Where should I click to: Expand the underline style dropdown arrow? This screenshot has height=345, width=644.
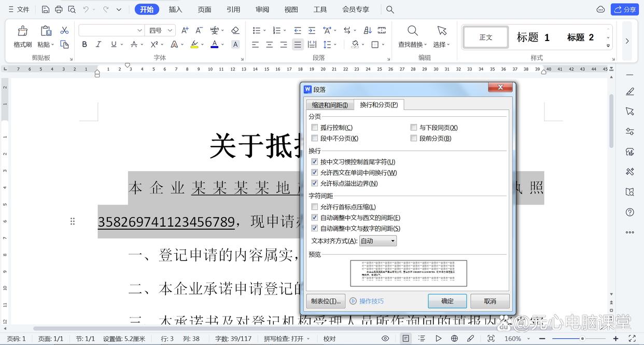tap(121, 45)
